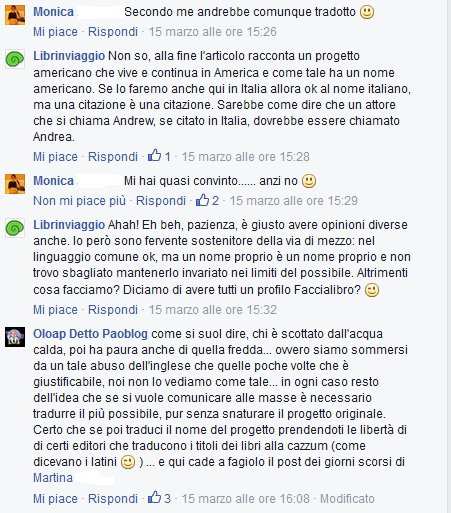Image resolution: width=451 pixels, height=513 pixels.
Task: Like Librinviaggio's 15:32 comment with Mi piace
Action: coord(55,310)
